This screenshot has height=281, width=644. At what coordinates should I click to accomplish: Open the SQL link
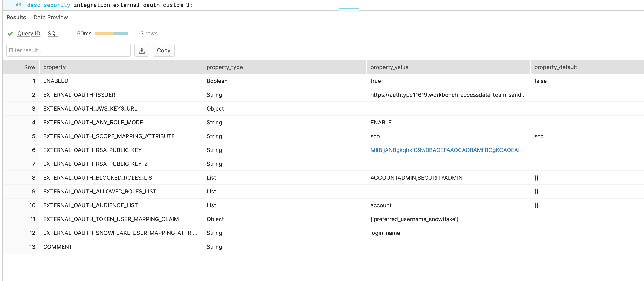(x=53, y=34)
